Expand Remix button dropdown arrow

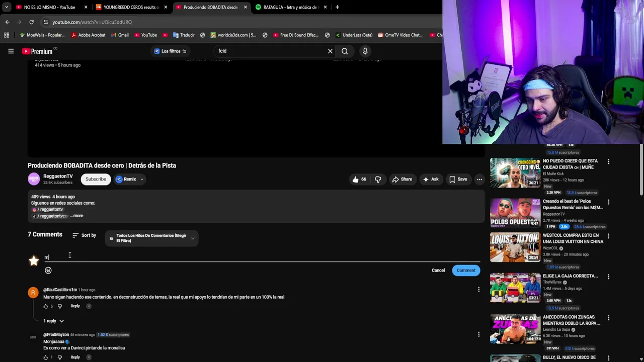tap(142, 179)
